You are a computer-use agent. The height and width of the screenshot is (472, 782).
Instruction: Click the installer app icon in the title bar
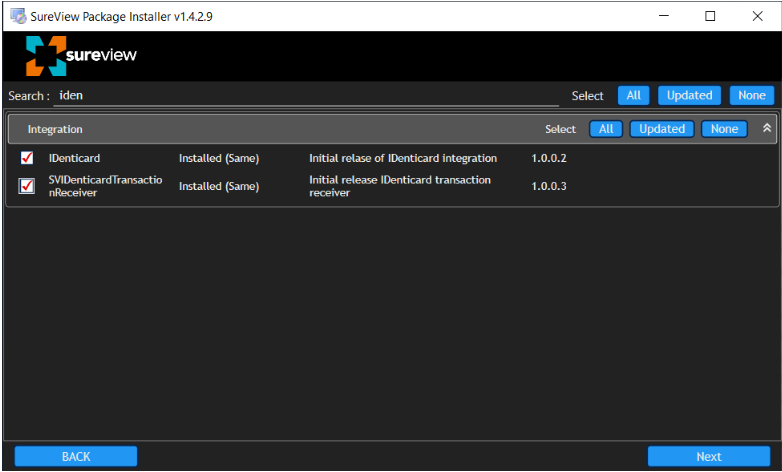tap(18, 16)
